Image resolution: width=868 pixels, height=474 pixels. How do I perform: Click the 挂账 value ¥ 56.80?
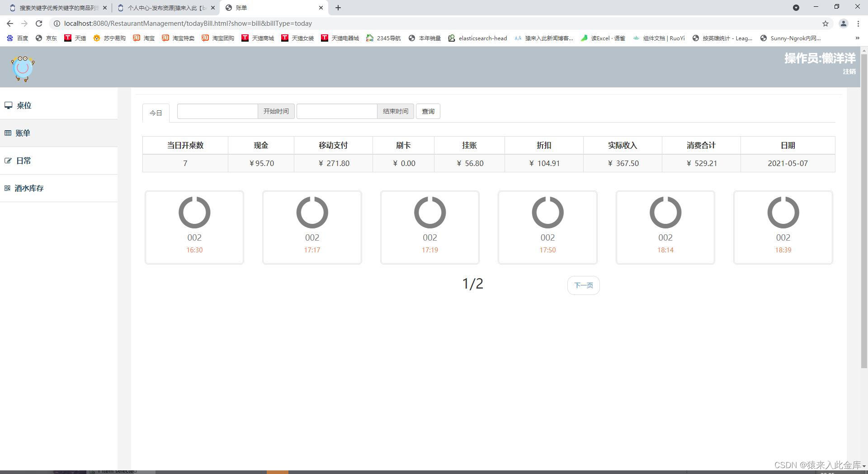[470, 163]
